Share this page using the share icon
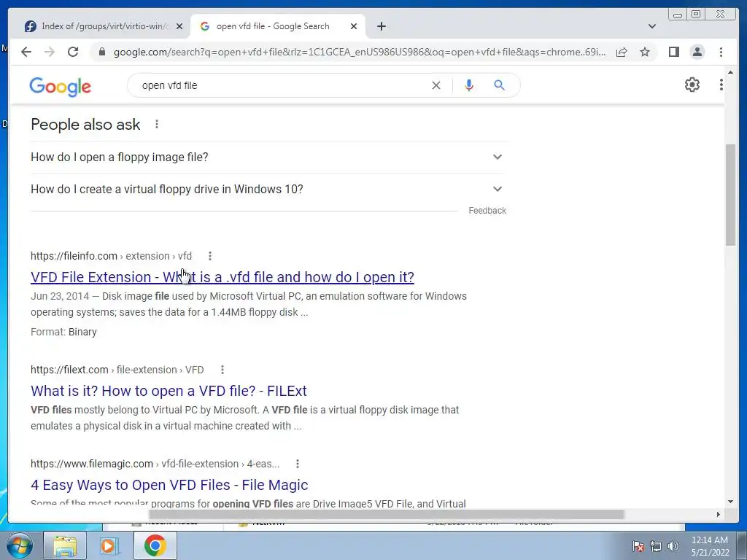 [x=622, y=52]
